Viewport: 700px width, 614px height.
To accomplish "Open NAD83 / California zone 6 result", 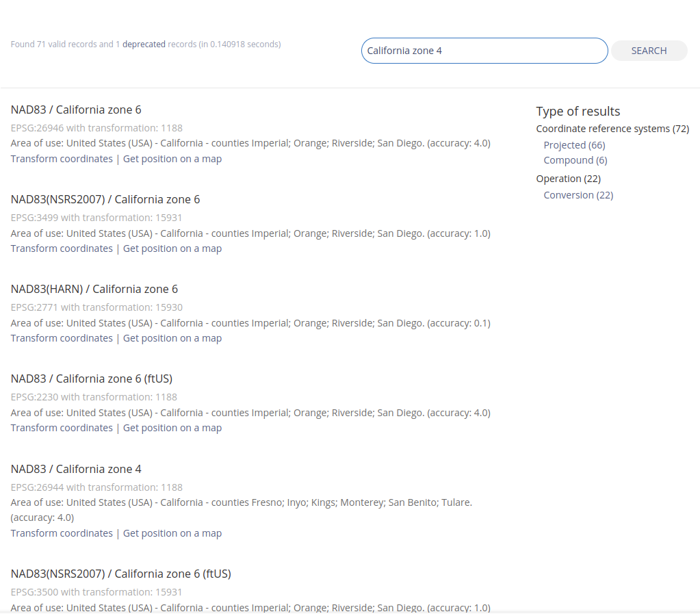I will (x=76, y=110).
